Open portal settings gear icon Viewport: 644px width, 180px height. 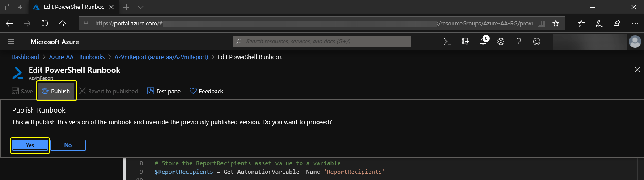click(501, 42)
